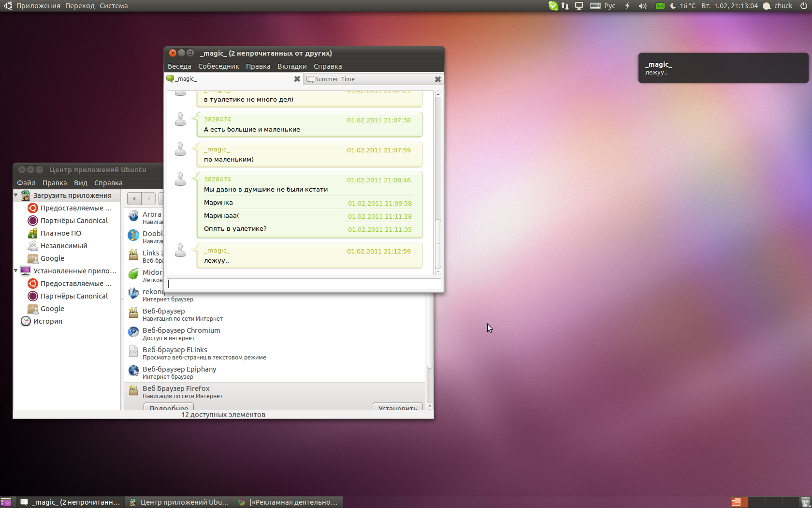Click the Ubuntu logo icon in top panel
This screenshot has height=508, width=812.
point(8,6)
